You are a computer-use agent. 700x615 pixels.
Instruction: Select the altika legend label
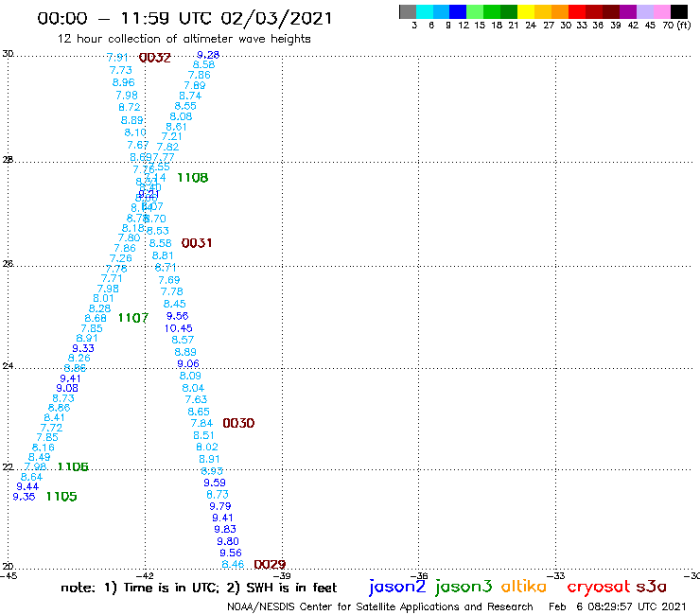(523, 587)
